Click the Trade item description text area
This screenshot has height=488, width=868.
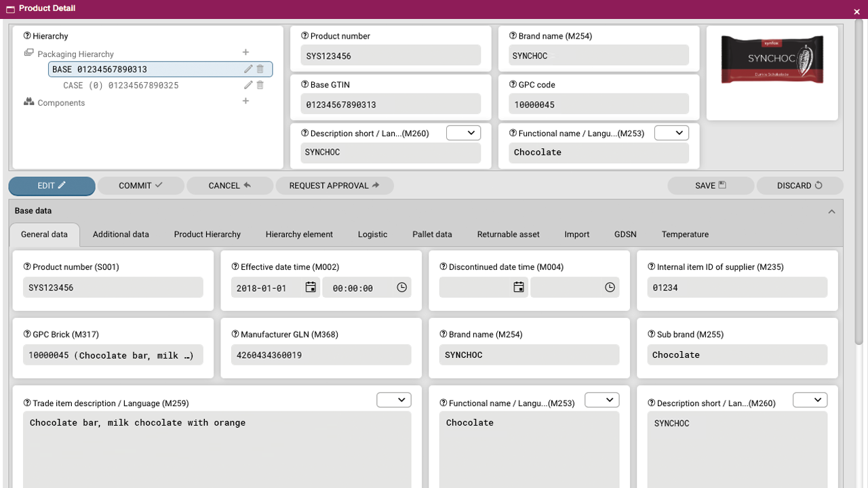coord(217,450)
